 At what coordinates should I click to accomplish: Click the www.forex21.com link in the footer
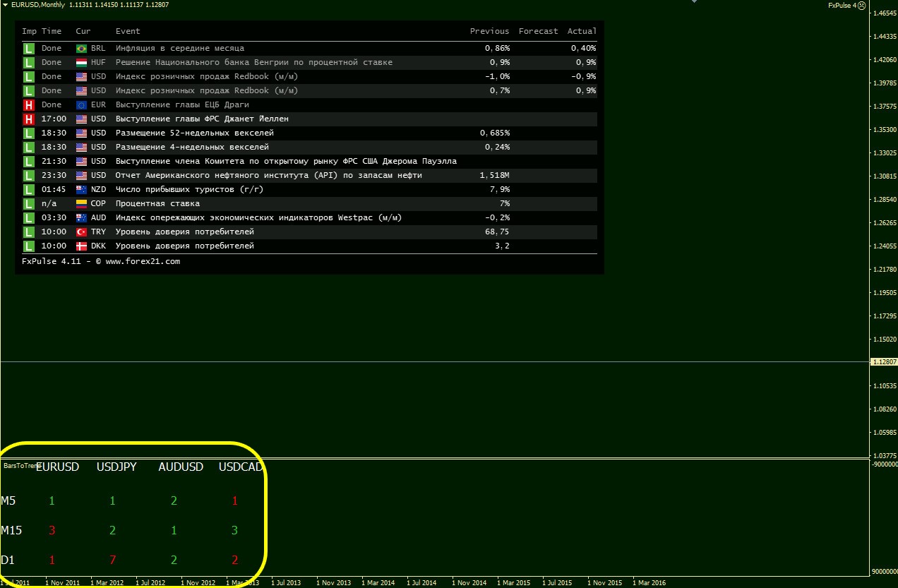[x=143, y=261]
